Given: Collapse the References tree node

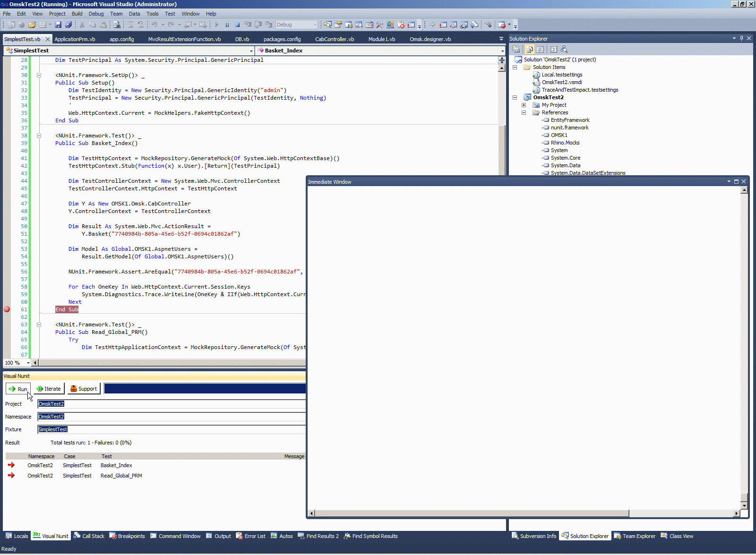Looking at the screenshot, I should tap(524, 112).
